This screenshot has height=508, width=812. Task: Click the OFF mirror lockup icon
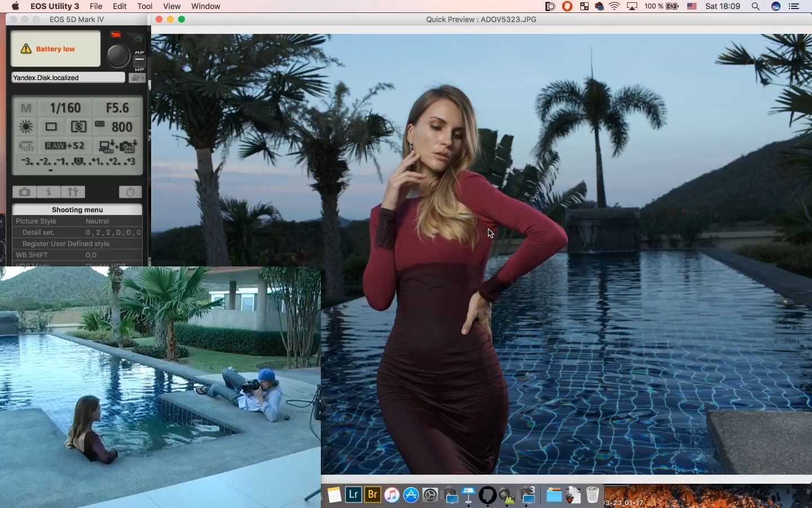click(x=26, y=146)
